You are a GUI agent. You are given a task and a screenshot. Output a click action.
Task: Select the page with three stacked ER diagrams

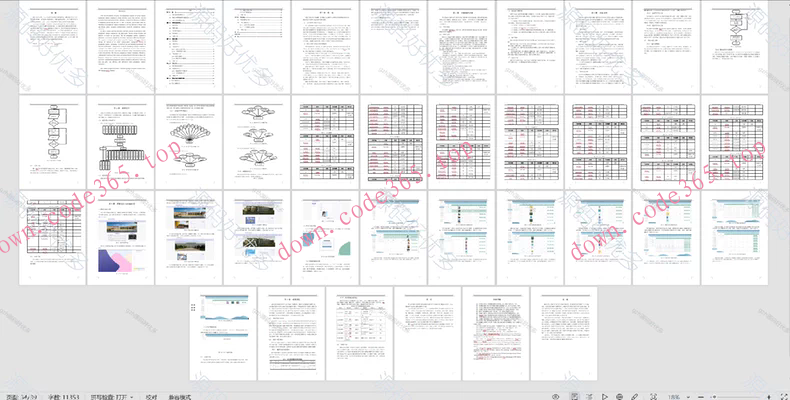[x=257, y=142]
